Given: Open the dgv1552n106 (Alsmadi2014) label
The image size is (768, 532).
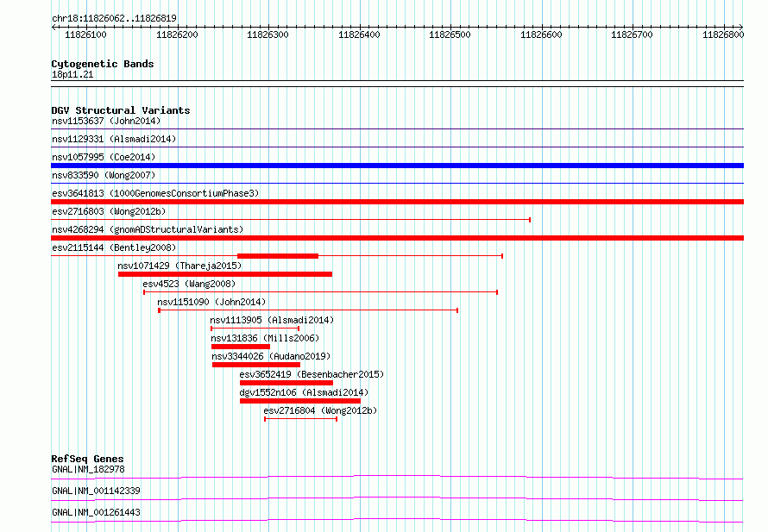Looking at the screenshot, I should (304, 392).
